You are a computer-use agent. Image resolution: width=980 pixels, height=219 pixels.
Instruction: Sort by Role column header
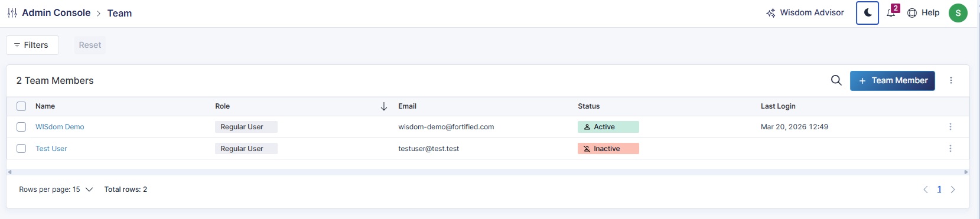(x=222, y=106)
